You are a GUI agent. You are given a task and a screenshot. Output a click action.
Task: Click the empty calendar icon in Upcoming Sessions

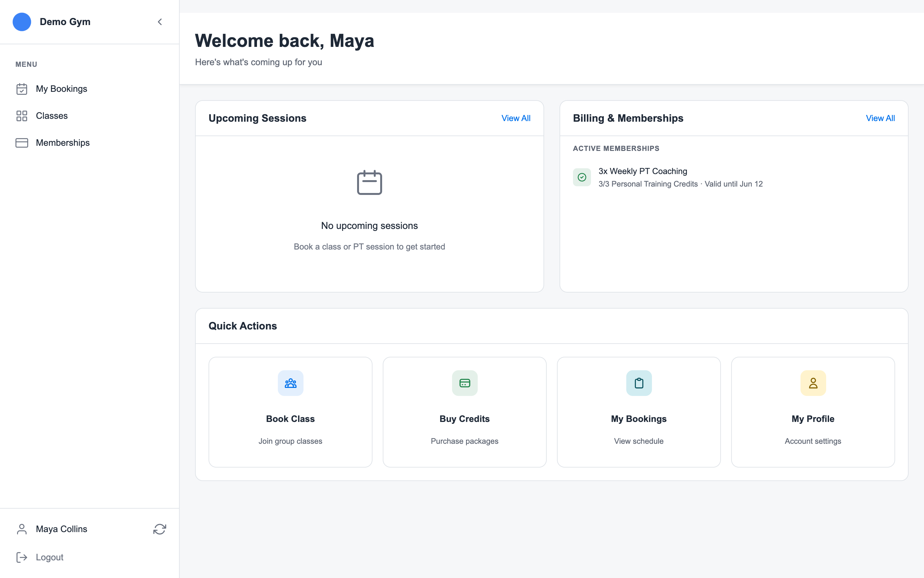369,182
